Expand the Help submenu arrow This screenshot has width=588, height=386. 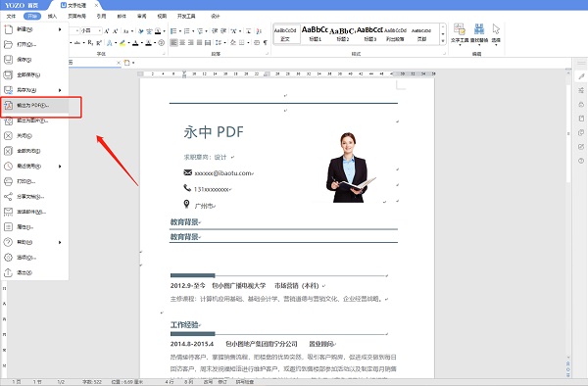coord(60,242)
